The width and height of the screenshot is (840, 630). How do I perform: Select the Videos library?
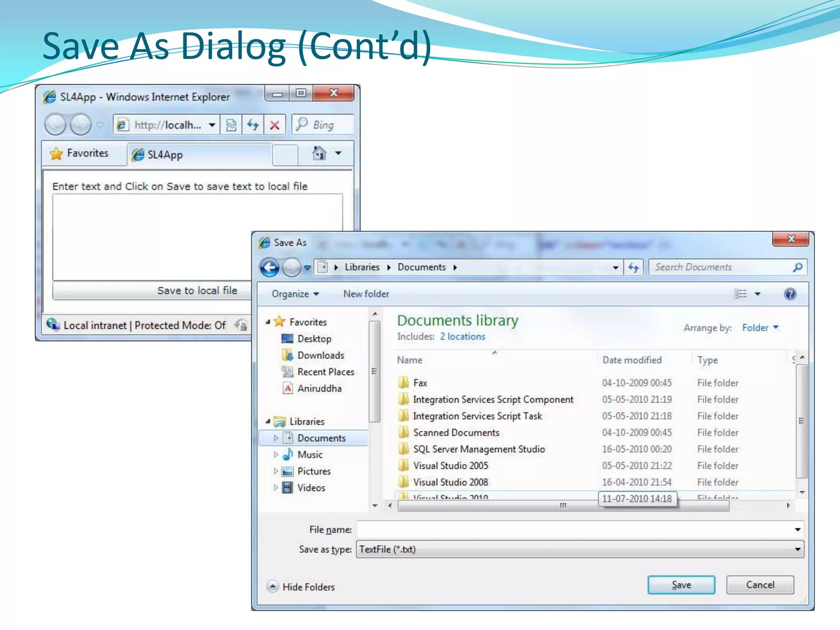[311, 488]
